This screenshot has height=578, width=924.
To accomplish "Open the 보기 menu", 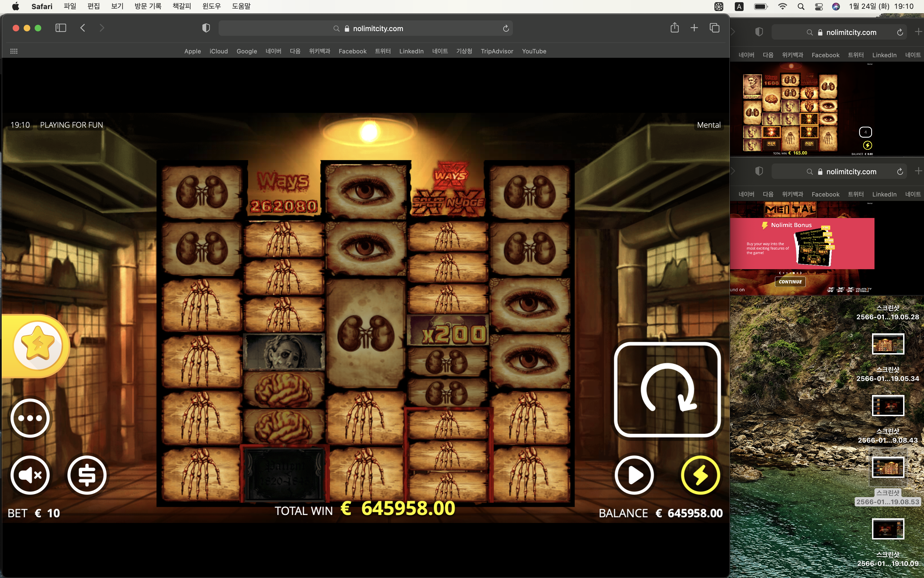I will tap(117, 6).
